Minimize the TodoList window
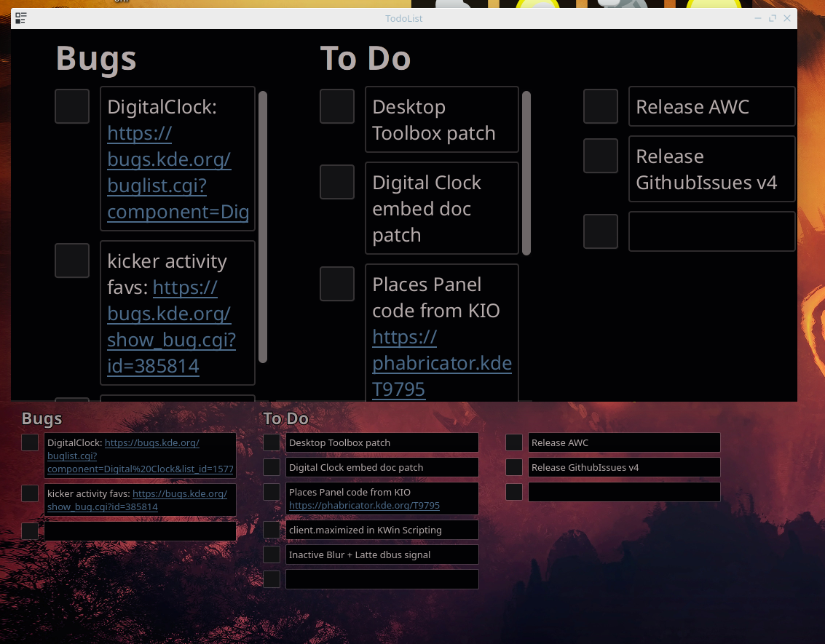The image size is (825, 644). coord(758,18)
